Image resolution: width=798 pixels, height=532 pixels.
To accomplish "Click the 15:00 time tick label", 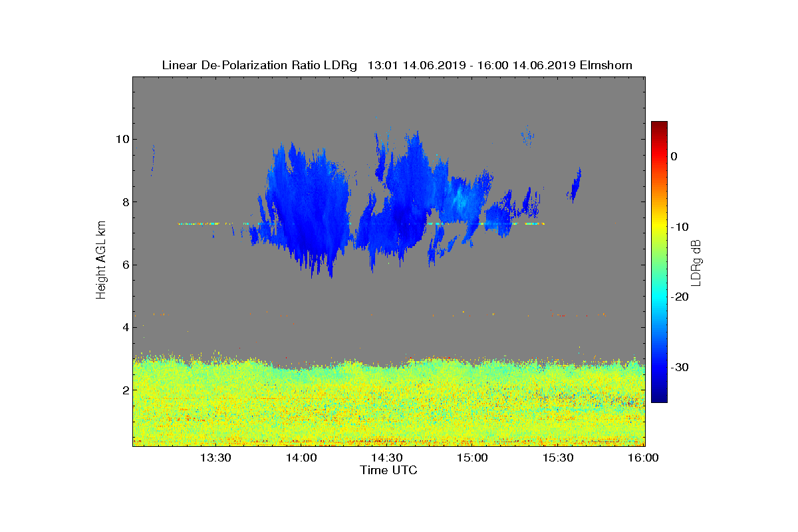I will [x=473, y=458].
